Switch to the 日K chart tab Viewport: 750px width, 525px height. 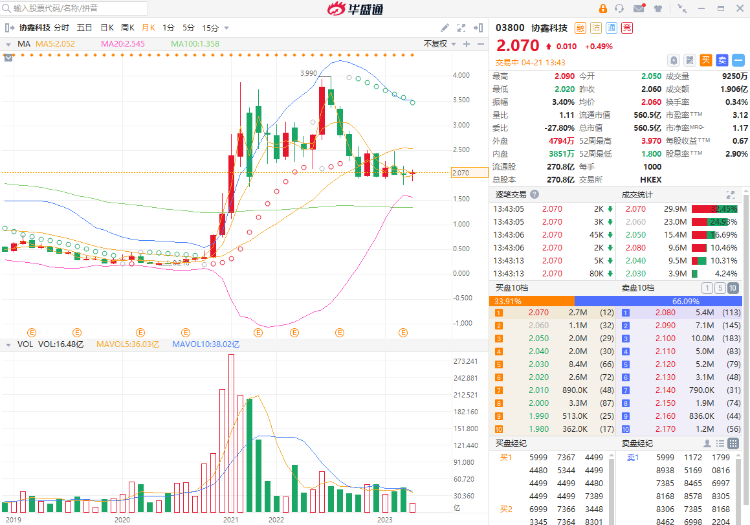pos(107,28)
